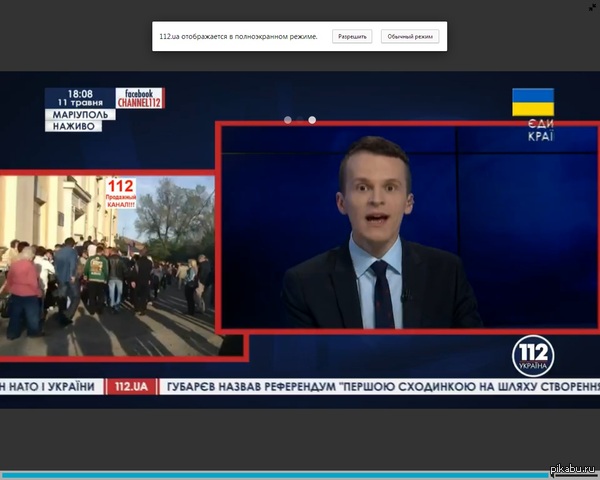600x480 pixels.
Task: Click the red 112.UA ticker label
Action: tap(132, 386)
